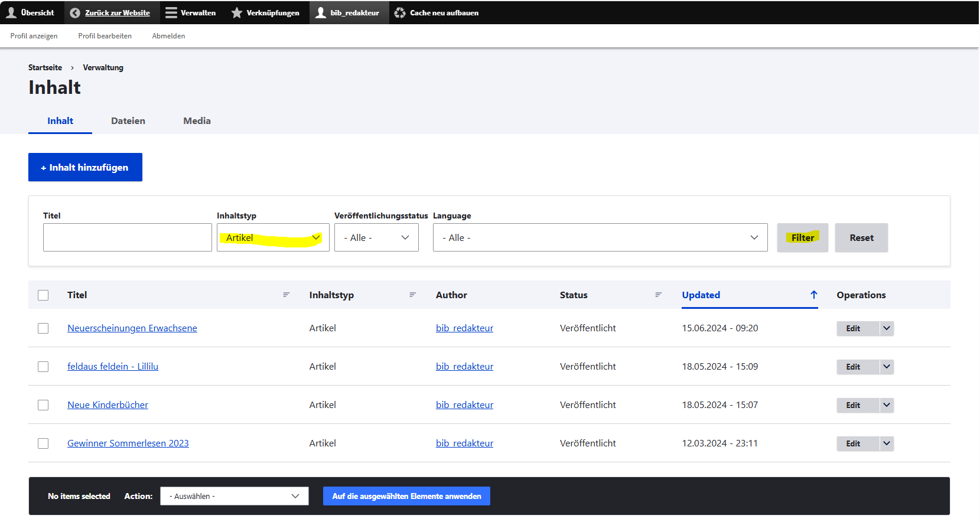Check the box for feldaus feldein - Lillilu
The height and width of the screenshot is (522, 980).
pyautogui.click(x=43, y=367)
